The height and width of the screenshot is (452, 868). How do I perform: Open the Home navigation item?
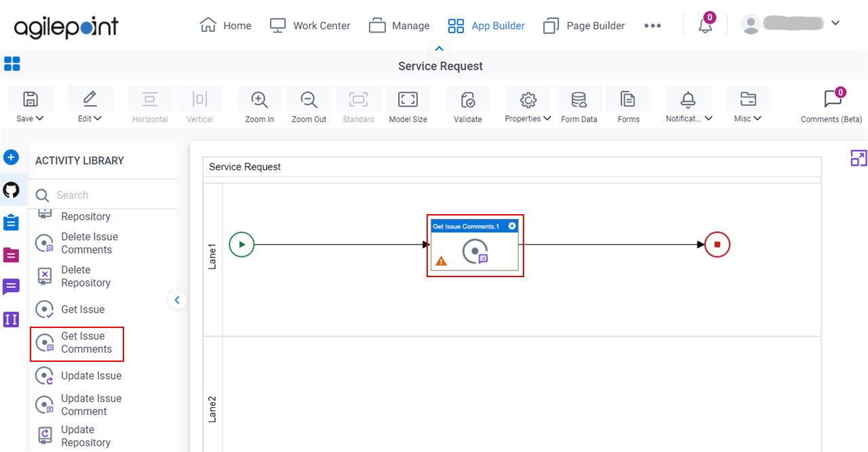[225, 26]
